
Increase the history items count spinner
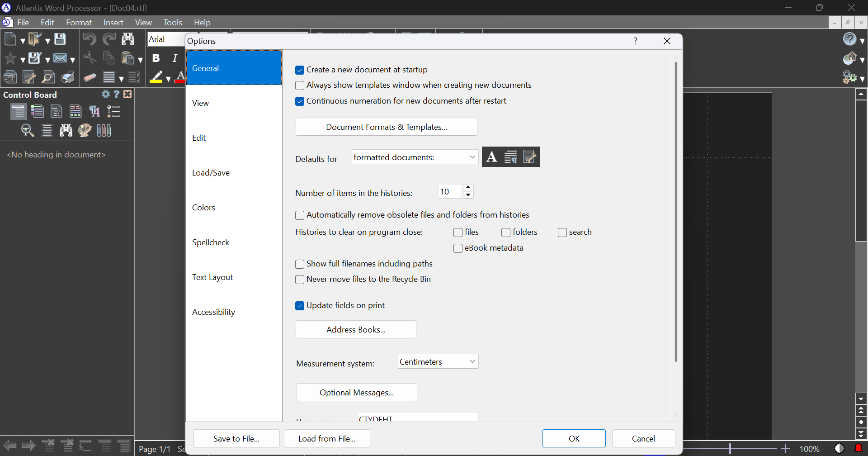coord(468,188)
